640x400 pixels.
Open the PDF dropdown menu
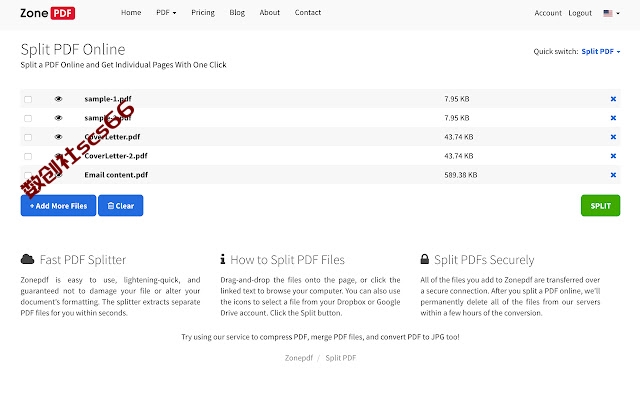click(166, 13)
